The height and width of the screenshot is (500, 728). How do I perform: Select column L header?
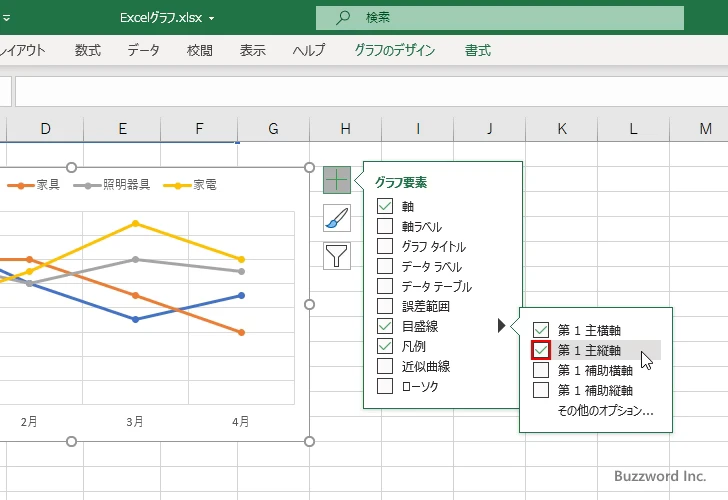click(x=633, y=129)
